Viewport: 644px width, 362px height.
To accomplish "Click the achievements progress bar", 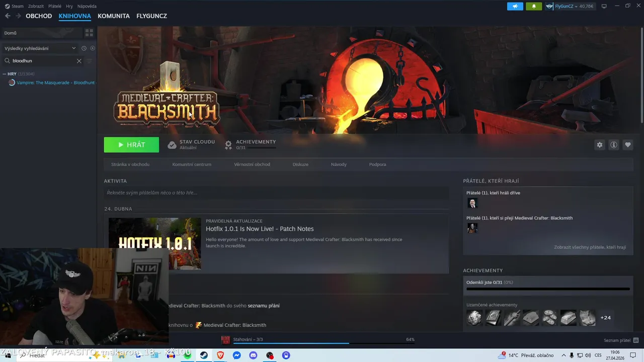I will (548, 289).
